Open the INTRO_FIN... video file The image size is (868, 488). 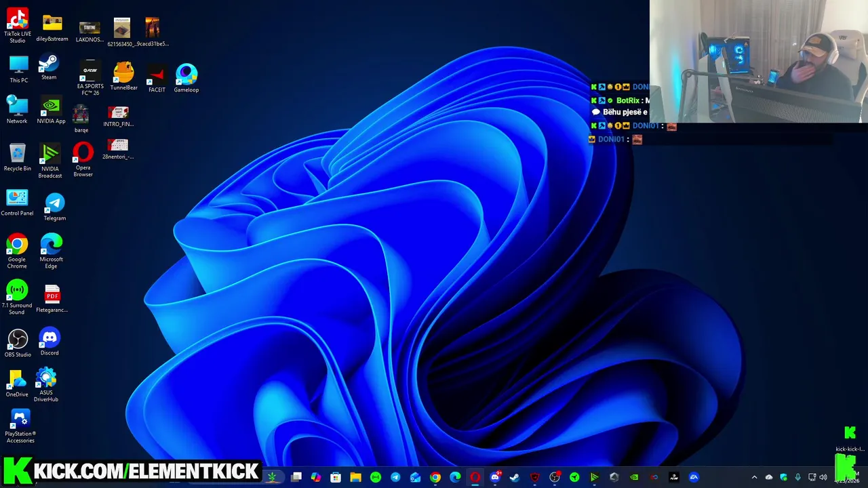[118, 116]
